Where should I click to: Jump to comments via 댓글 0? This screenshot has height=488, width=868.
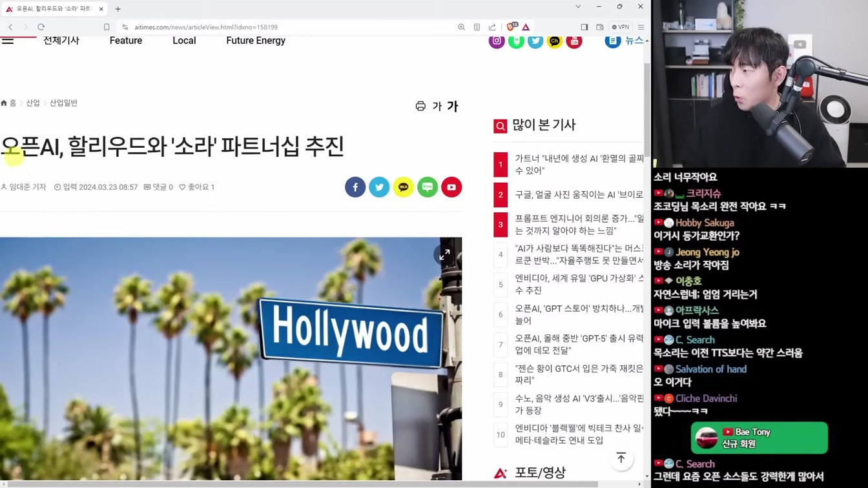coord(158,187)
